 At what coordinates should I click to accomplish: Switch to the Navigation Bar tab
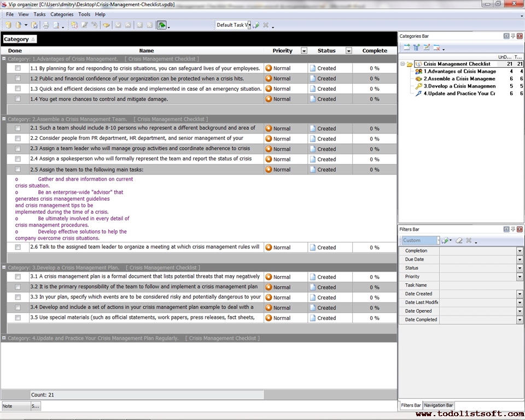click(438, 405)
